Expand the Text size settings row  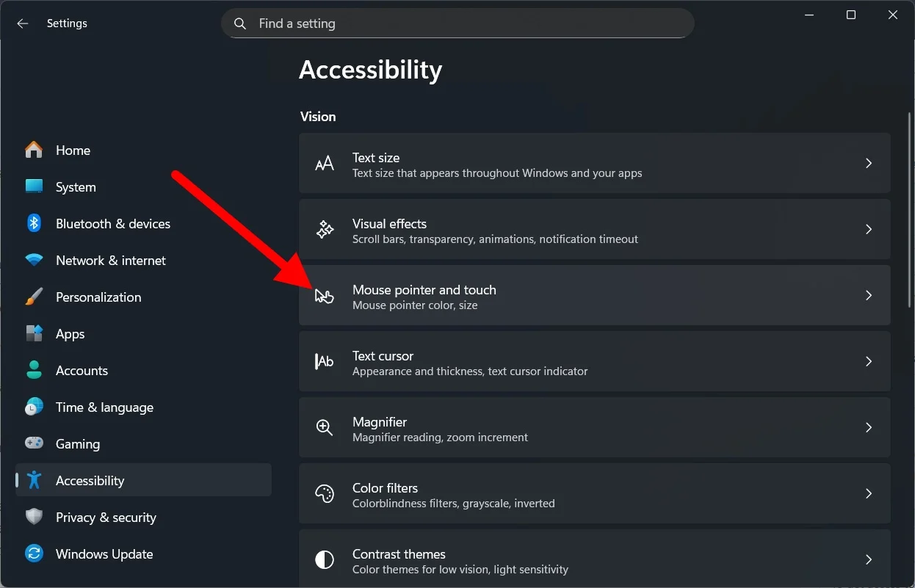869,163
